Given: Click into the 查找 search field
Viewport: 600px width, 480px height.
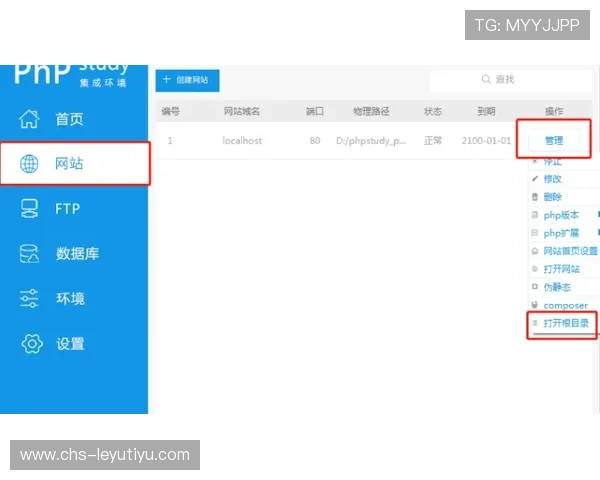Looking at the screenshot, I should click(x=511, y=80).
